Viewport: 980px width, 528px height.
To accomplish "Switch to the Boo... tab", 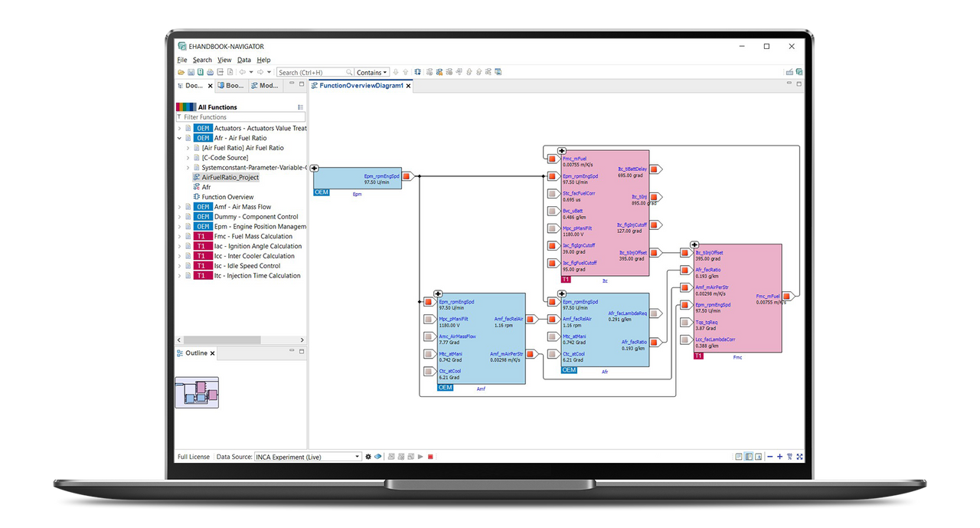I will click(234, 86).
